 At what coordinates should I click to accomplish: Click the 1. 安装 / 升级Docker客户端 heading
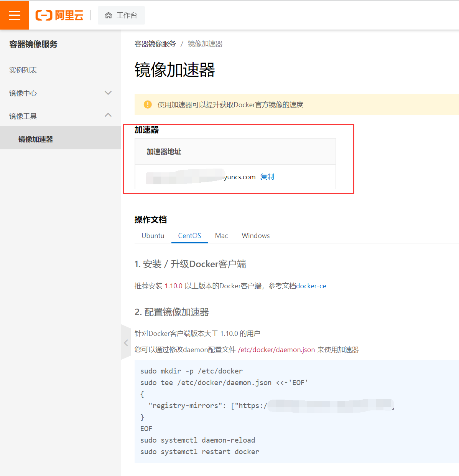click(x=191, y=264)
